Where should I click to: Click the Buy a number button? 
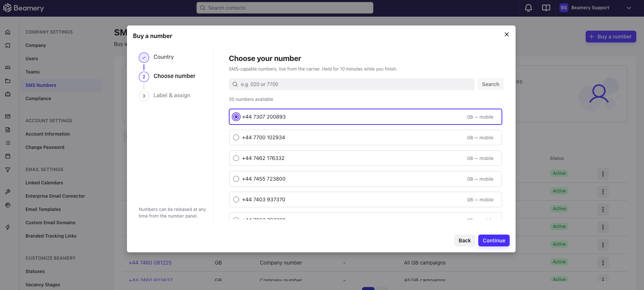[x=611, y=37]
